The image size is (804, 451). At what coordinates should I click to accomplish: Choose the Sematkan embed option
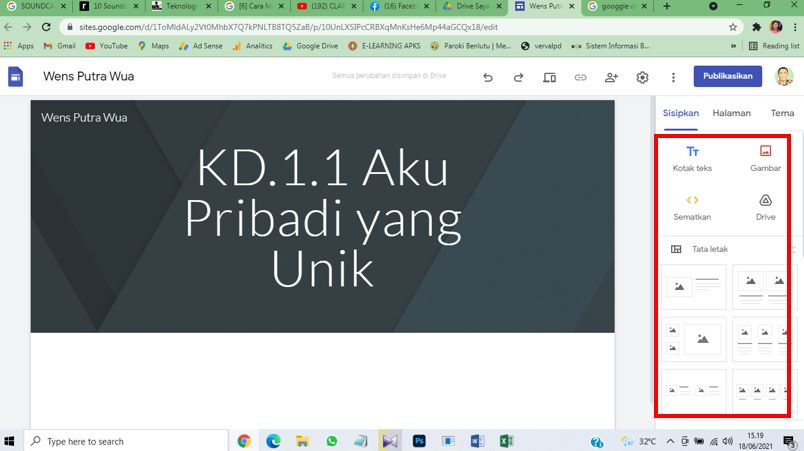click(692, 207)
